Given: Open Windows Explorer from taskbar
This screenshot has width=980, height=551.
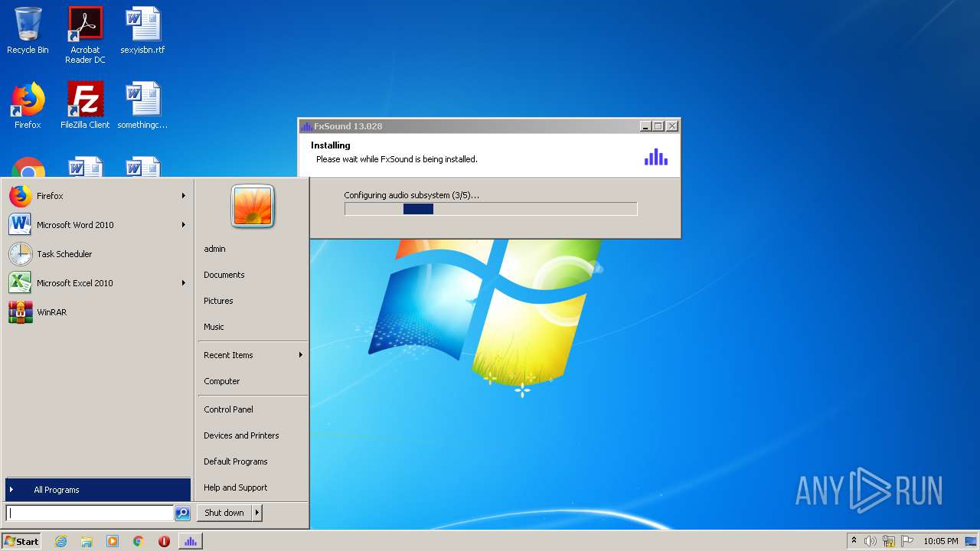Looking at the screenshot, I should click(87, 541).
